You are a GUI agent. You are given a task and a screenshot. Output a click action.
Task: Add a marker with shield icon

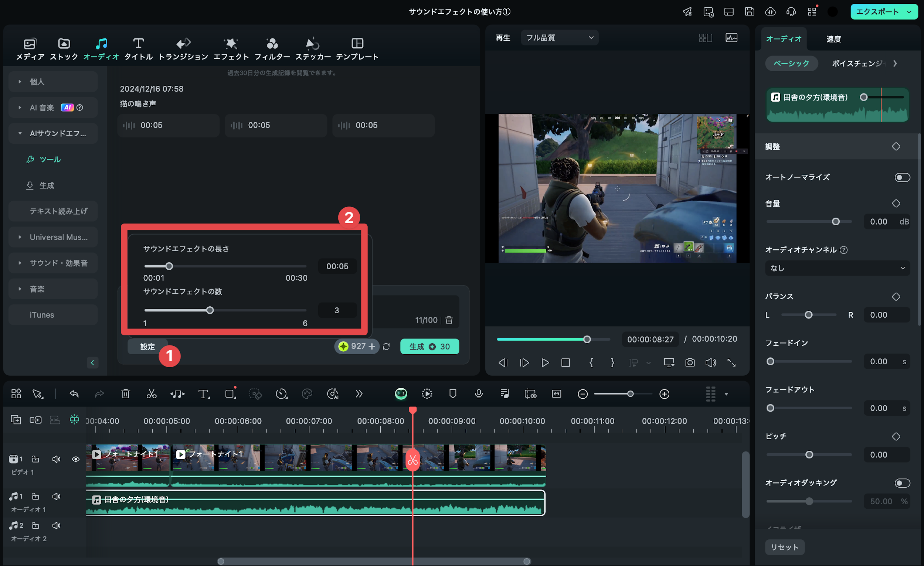pyautogui.click(x=453, y=394)
